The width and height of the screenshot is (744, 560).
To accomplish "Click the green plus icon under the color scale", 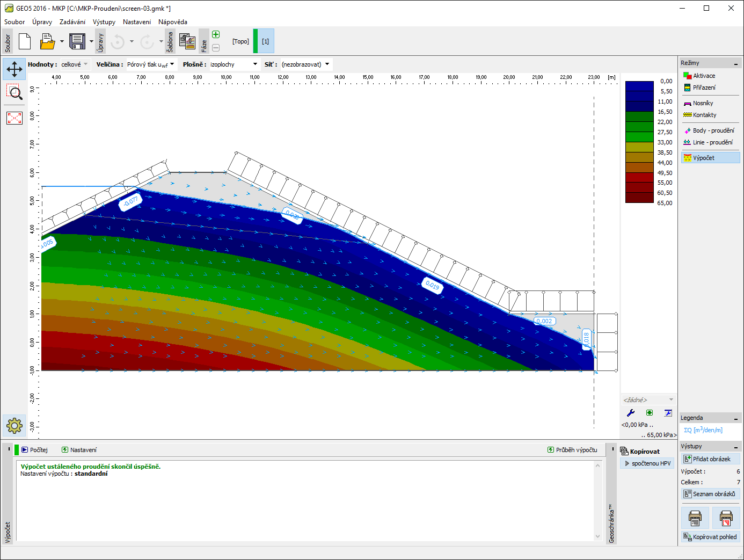I will pyautogui.click(x=650, y=412).
